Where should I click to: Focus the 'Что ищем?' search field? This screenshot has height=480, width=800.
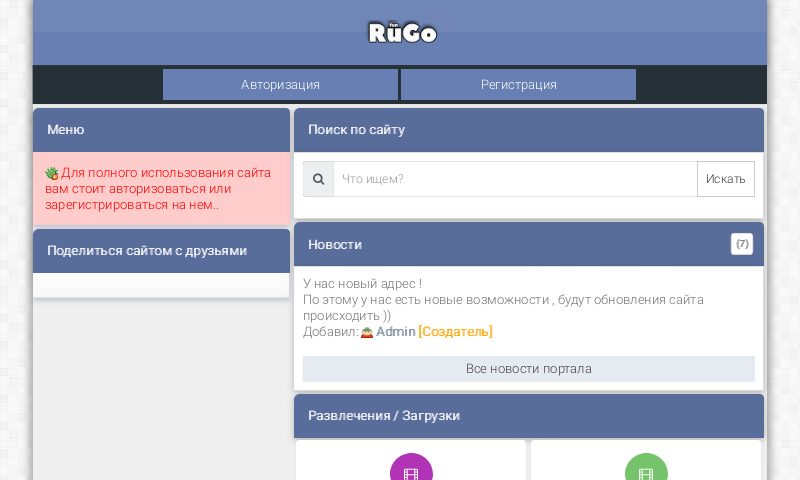tap(514, 179)
